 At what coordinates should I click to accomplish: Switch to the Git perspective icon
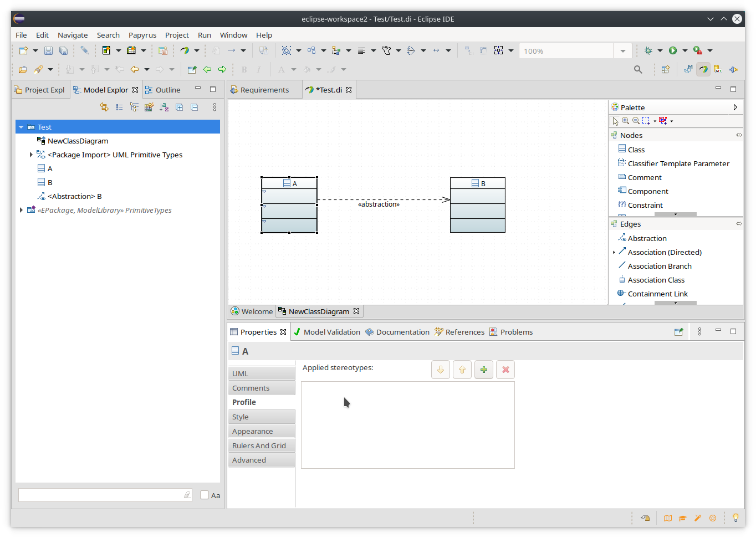point(718,69)
